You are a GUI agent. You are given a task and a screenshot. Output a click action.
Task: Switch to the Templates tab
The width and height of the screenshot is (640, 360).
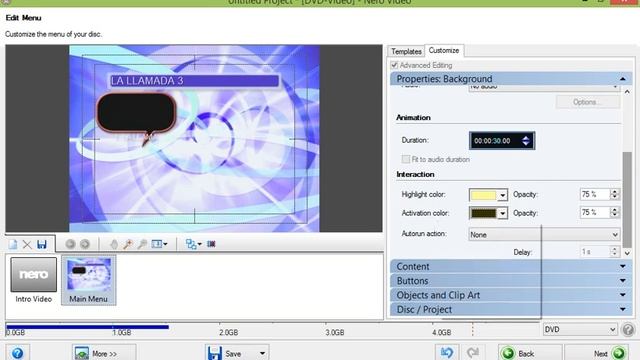pyautogui.click(x=406, y=51)
